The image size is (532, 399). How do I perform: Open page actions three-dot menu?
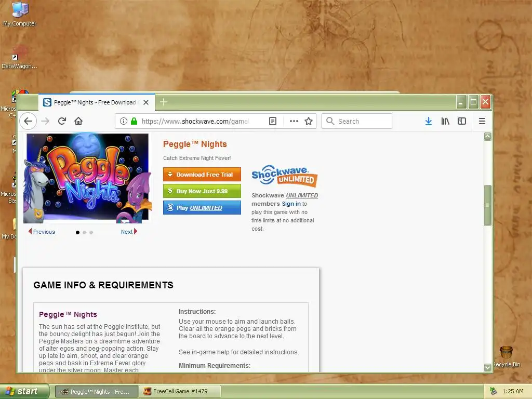pyautogui.click(x=294, y=121)
